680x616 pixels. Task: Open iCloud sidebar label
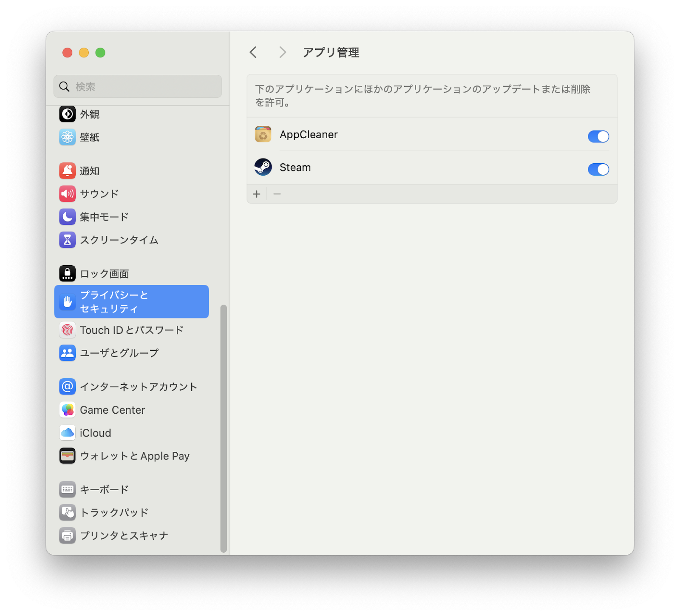(96, 433)
